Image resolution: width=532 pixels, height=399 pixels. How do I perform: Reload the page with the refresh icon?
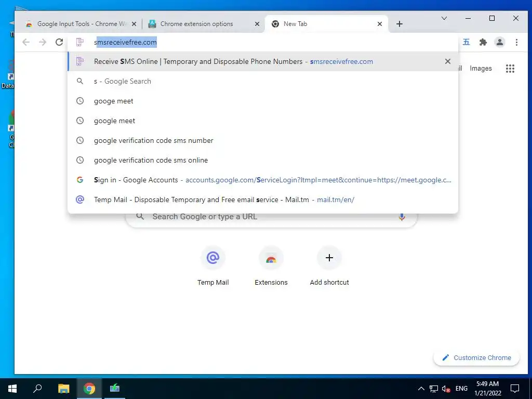pos(59,42)
